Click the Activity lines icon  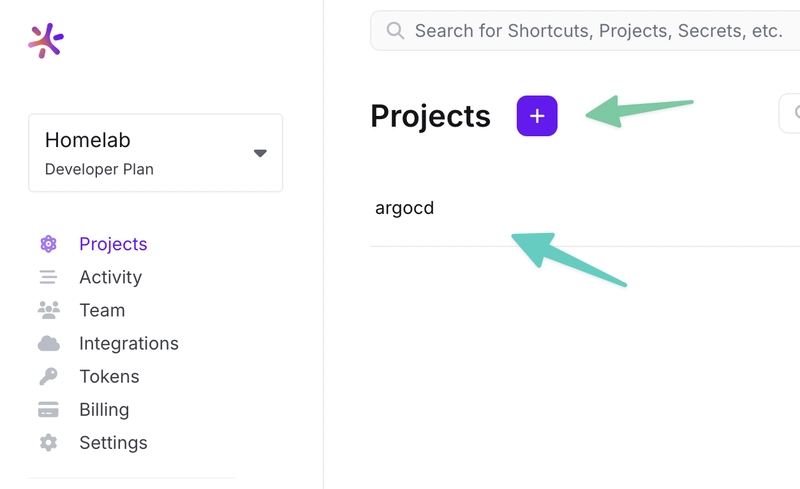click(48, 277)
